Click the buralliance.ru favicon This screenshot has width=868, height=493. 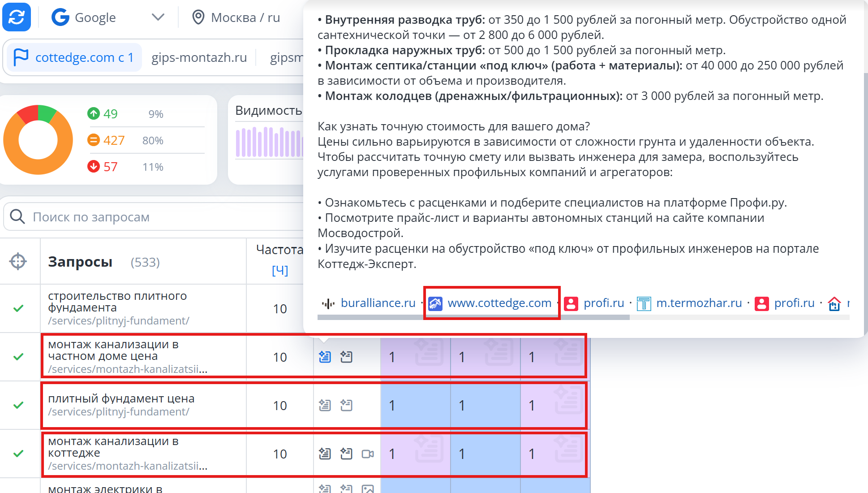pos(328,304)
